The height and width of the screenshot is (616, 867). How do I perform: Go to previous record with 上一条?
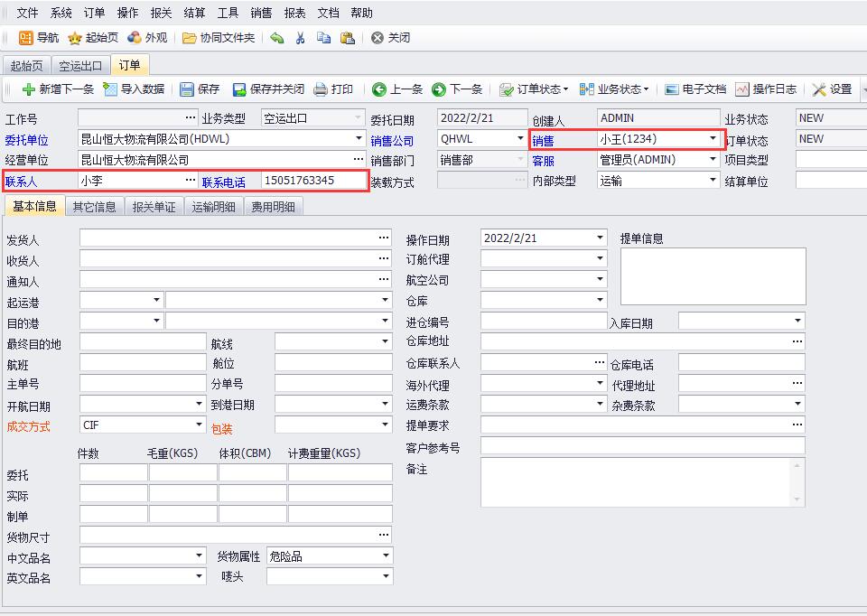[x=397, y=89]
